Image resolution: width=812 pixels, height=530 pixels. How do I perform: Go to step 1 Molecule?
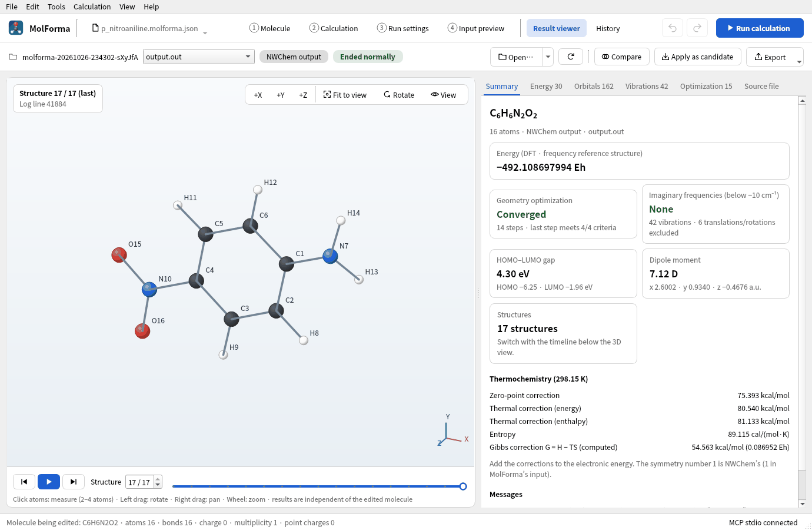pyautogui.click(x=269, y=28)
